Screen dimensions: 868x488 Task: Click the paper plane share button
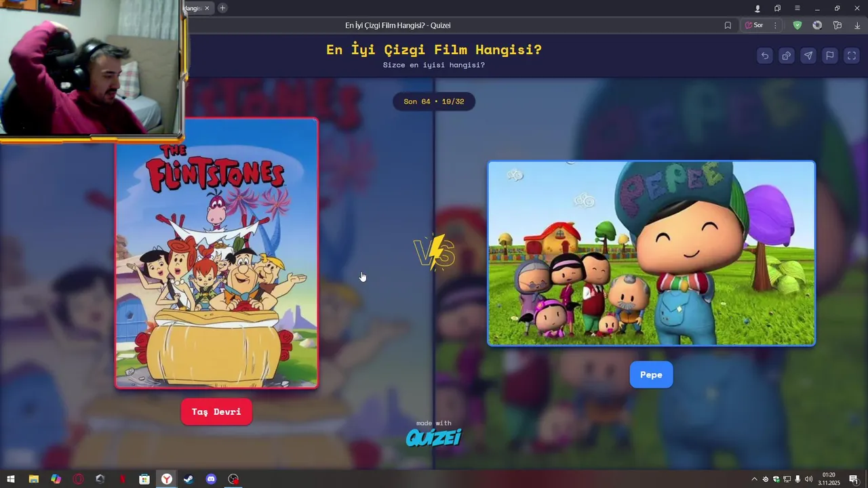[808, 56]
